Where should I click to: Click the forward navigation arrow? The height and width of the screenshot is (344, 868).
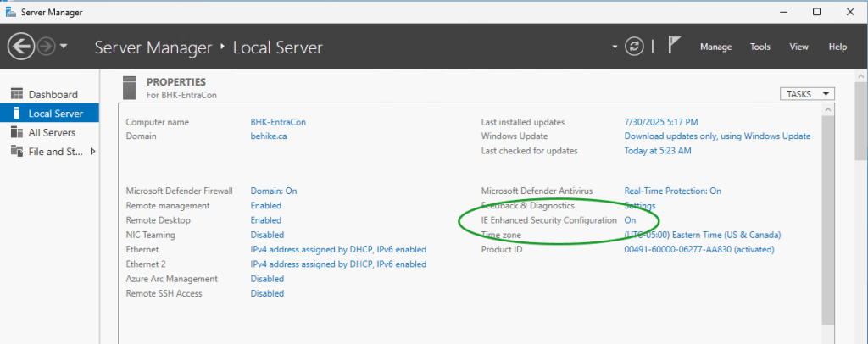tap(46, 47)
